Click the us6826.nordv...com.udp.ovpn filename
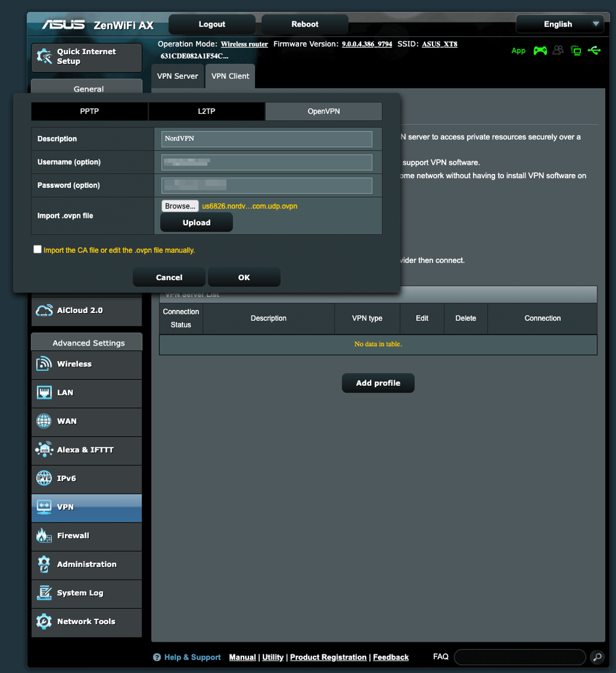This screenshot has width=616, height=673. coord(250,206)
